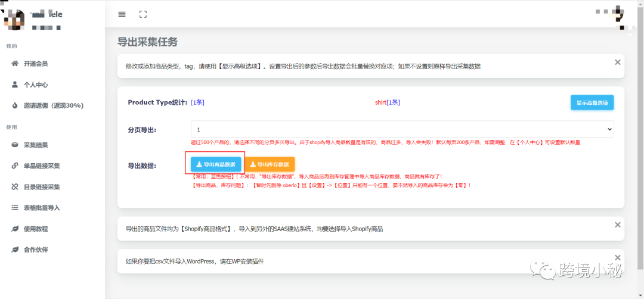Click the person icon beside 个人中心
Viewport: 644px width, 299px height.
(15, 85)
